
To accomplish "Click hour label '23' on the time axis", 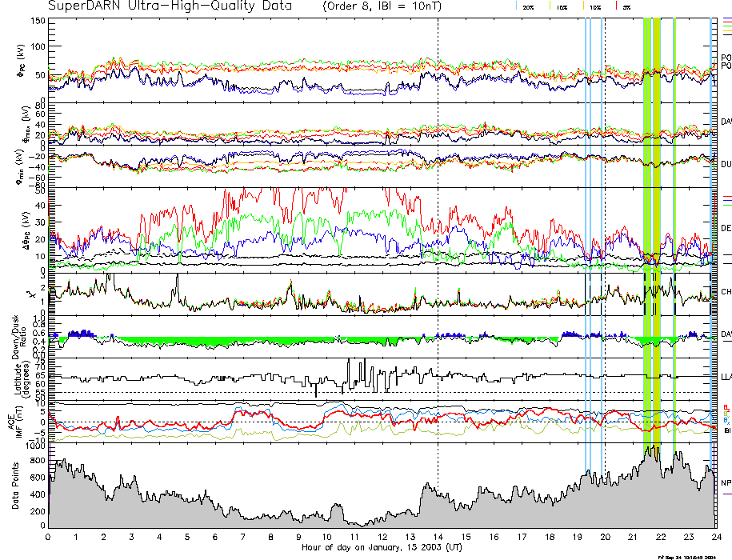I will [689, 537].
